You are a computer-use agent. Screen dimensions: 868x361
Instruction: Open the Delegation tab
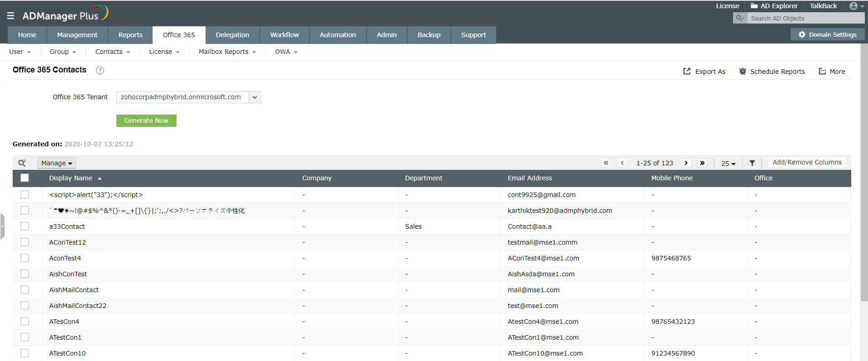pos(232,35)
